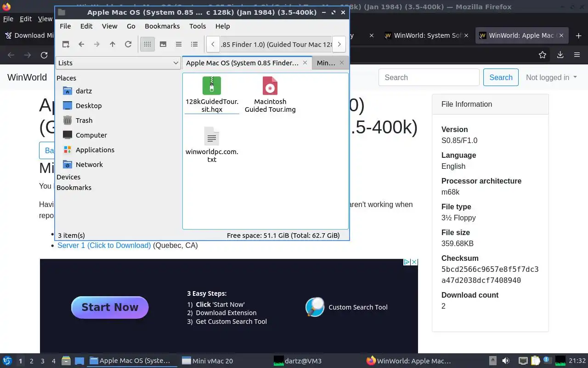
Task: Select 128kGuidedTour.sit.hqx archive file
Action: point(212,95)
